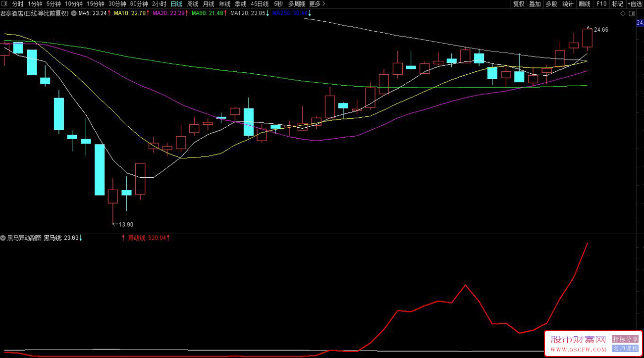This screenshot has width=644, height=358.
Task: Open the 多周期 multi-period view
Action: [x=297, y=4]
